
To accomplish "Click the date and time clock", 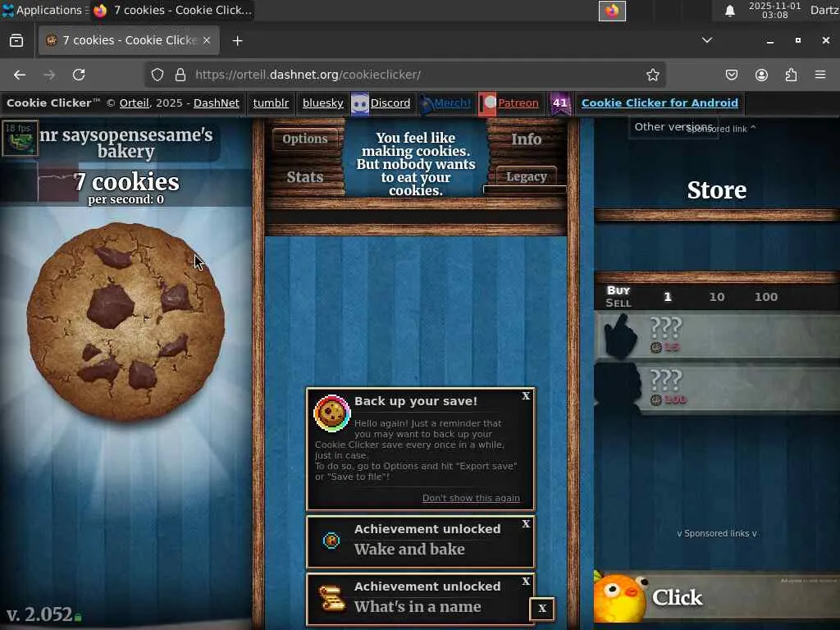I will 774,10.
